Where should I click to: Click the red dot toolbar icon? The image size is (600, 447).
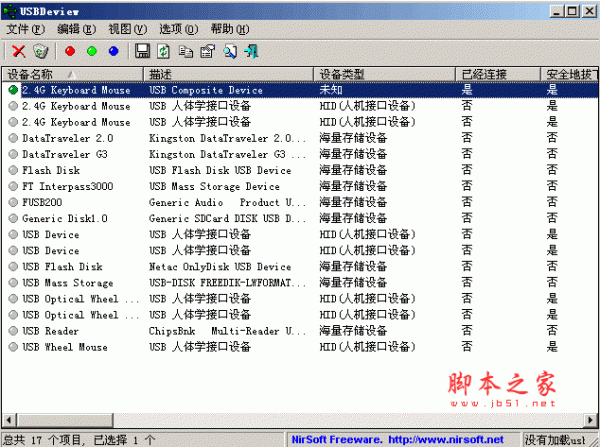(70, 51)
